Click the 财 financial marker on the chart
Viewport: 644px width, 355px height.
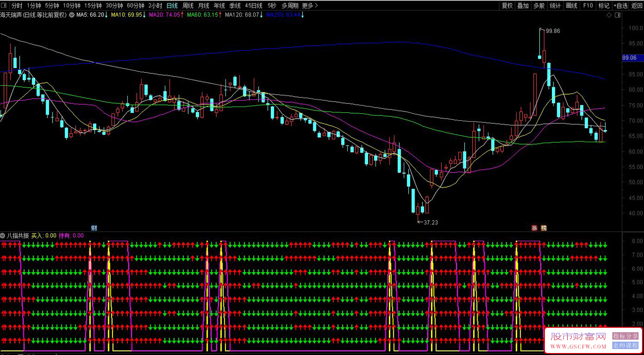[94, 228]
